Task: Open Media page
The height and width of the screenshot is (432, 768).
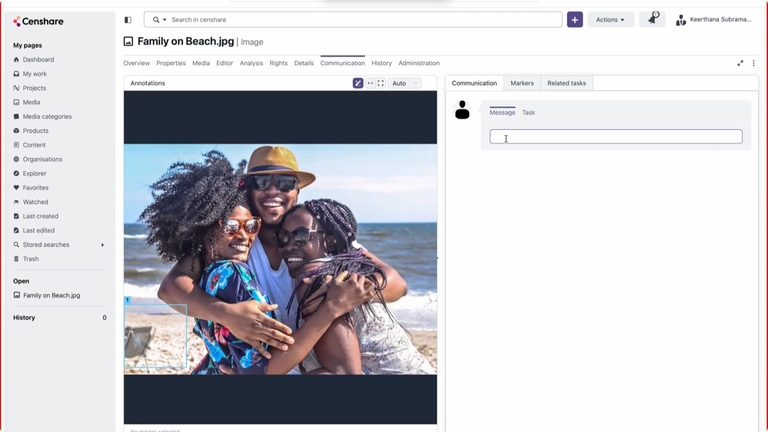Action: (x=31, y=102)
